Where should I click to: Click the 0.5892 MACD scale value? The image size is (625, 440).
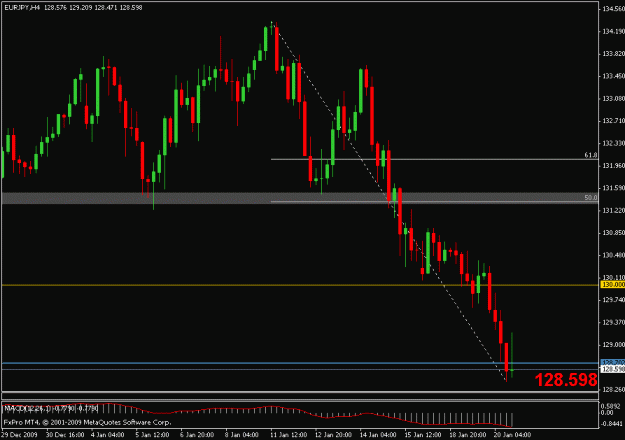(x=612, y=407)
